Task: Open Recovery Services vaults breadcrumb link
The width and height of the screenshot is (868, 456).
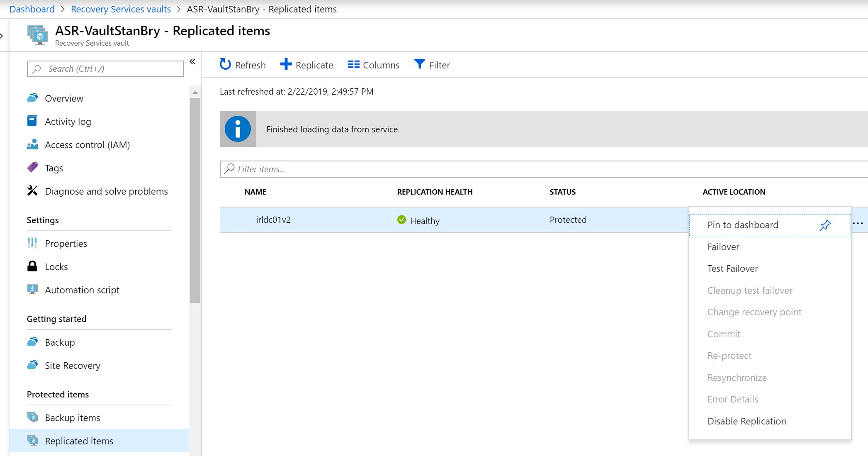Action: tap(121, 9)
